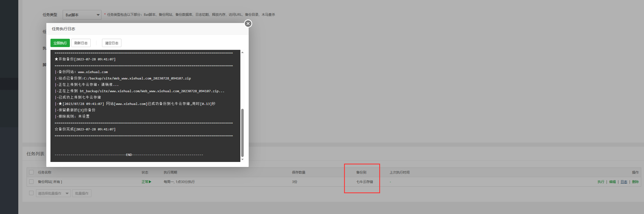
Task: Click the 任务执行日志 dialog title
Action: point(63,29)
